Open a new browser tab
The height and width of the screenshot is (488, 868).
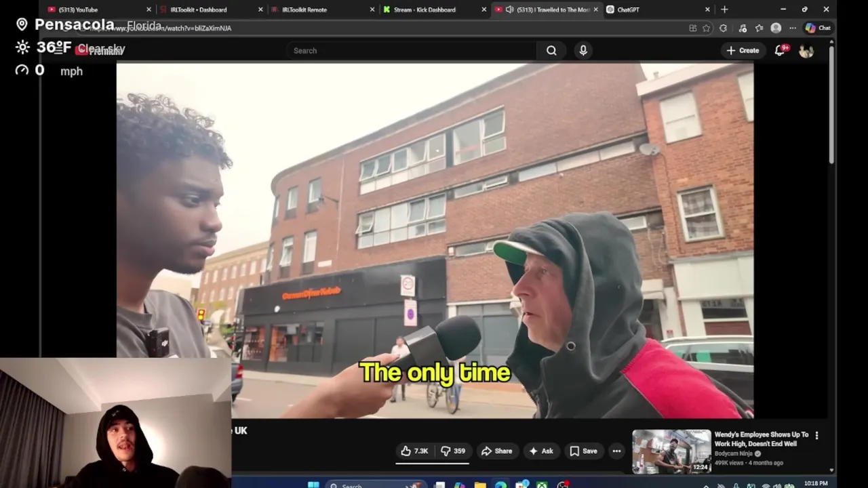[x=724, y=9]
